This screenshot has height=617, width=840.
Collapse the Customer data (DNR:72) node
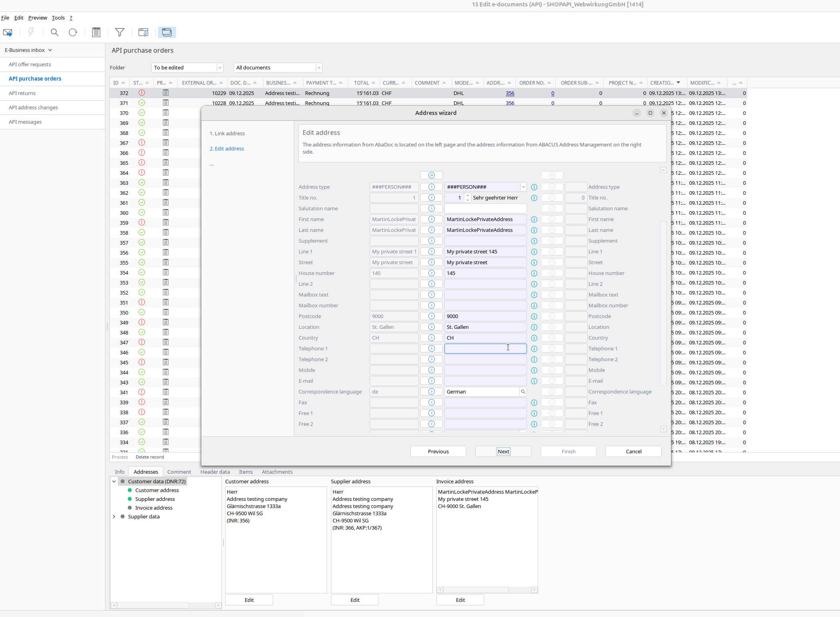(114, 481)
